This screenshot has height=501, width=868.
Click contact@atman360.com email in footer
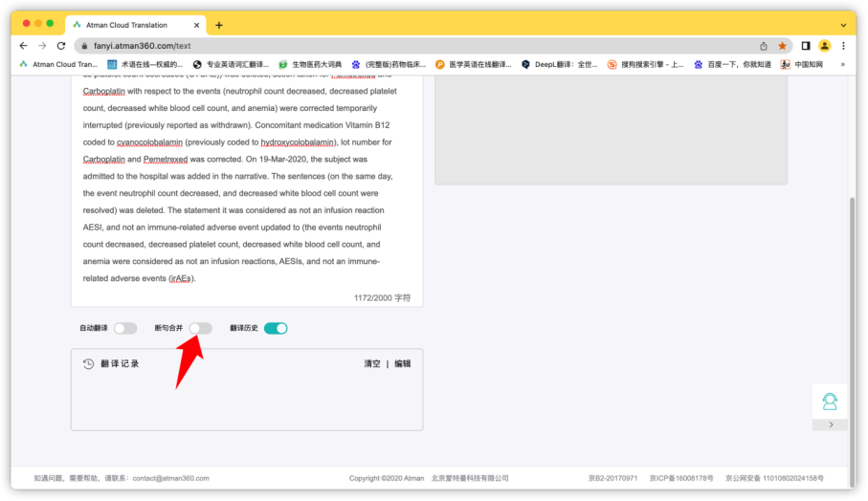170,479
